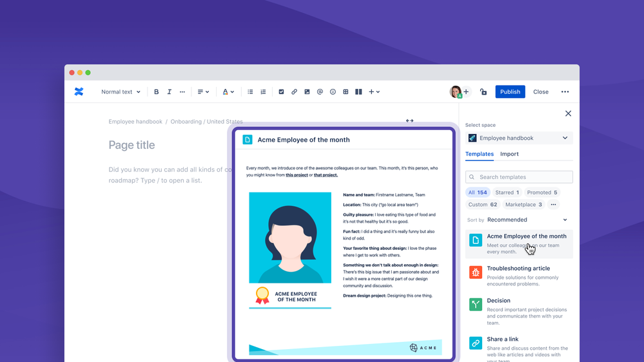The image size is (644, 362).
Task: Switch to the Import tab
Action: (509, 154)
